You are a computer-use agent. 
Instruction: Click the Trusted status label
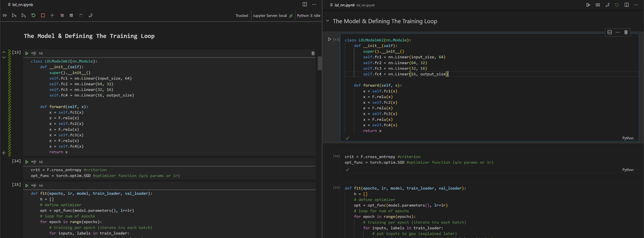coord(242,16)
